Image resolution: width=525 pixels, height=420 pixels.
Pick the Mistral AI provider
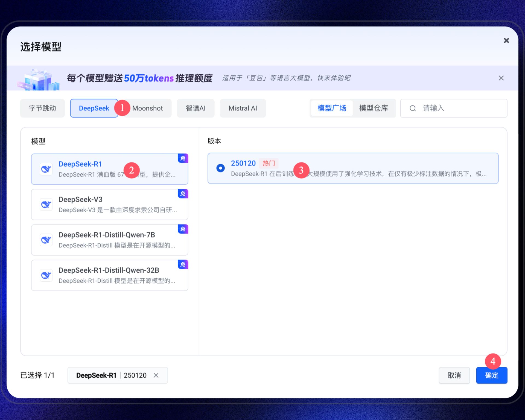(x=243, y=108)
